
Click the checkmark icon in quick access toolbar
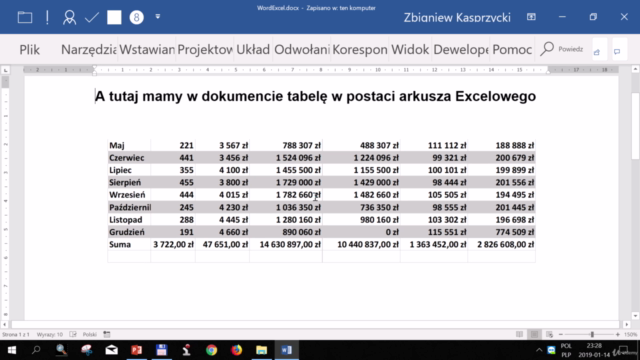pyautogui.click(x=92, y=17)
